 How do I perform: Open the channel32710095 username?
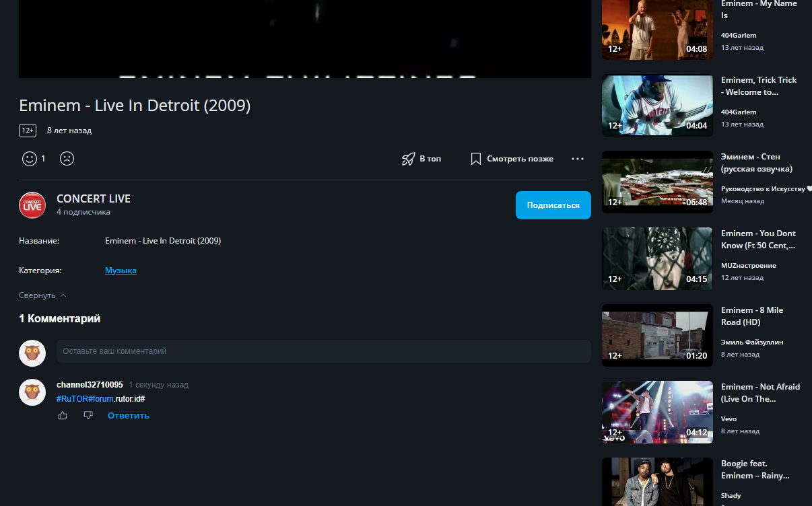(x=90, y=385)
